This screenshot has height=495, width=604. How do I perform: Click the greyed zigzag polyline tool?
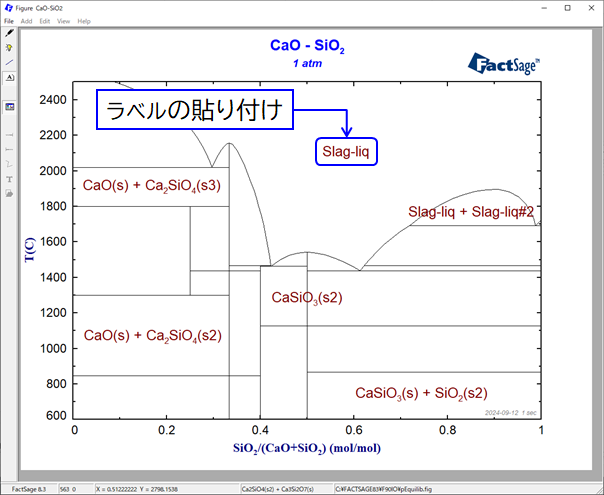tap(9, 164)
